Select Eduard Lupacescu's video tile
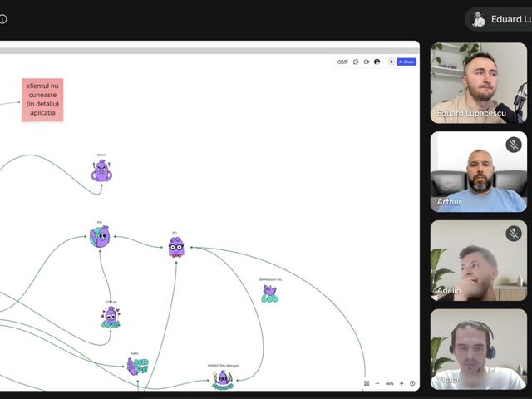 [479, 83]
